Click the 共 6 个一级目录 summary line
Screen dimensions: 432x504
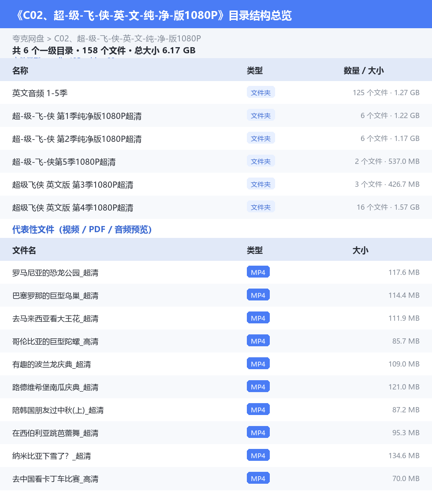point(104,51)
